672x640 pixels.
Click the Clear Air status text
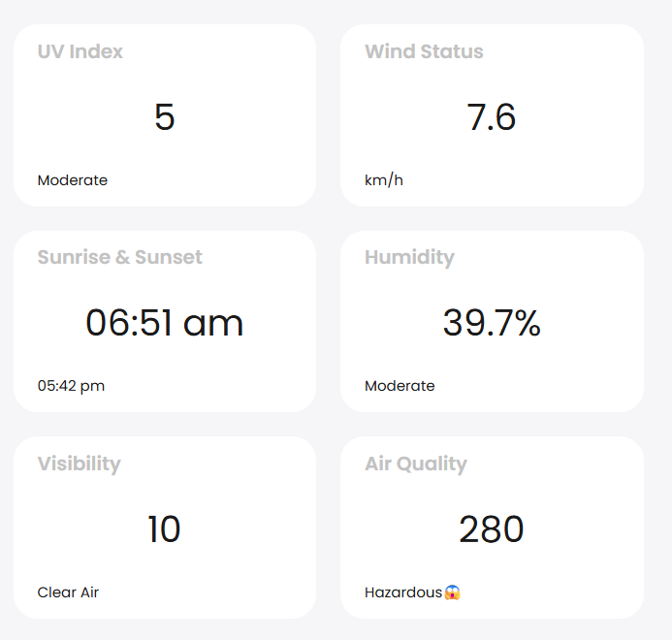coord(68,592)
